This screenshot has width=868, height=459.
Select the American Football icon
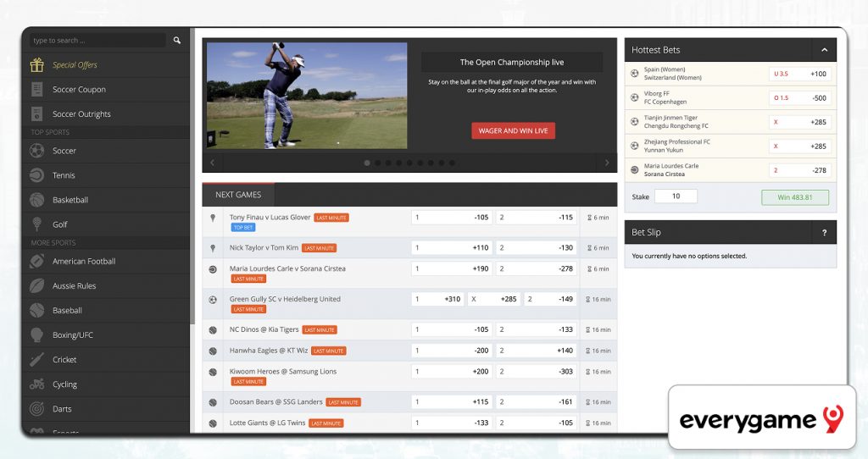click(x=37, y=261)
